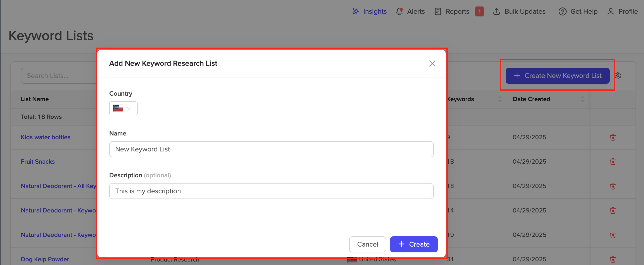Open the Dog Kelp Powder list
The width and height of the screenshot is (644, 265).
(x=45, y=259)
